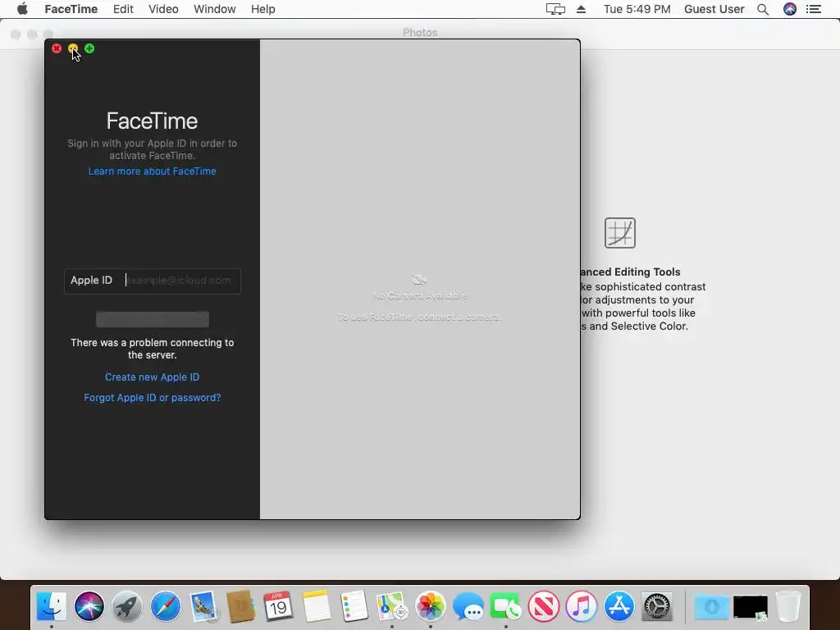
Task: Restore minimized black window in dock
Action: pos(750,608)
